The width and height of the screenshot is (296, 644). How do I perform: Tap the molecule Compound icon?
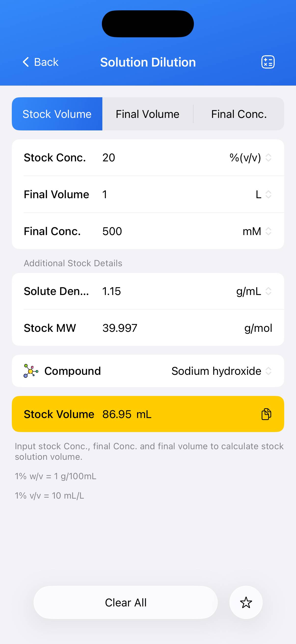(x=31, y=371)
